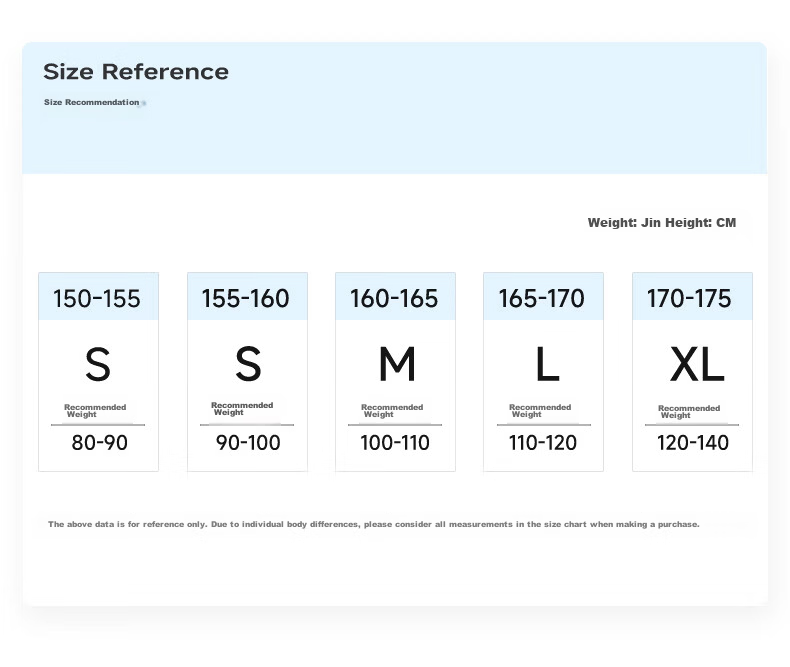Select the 160-165 height range

click(x=394, y=298)
